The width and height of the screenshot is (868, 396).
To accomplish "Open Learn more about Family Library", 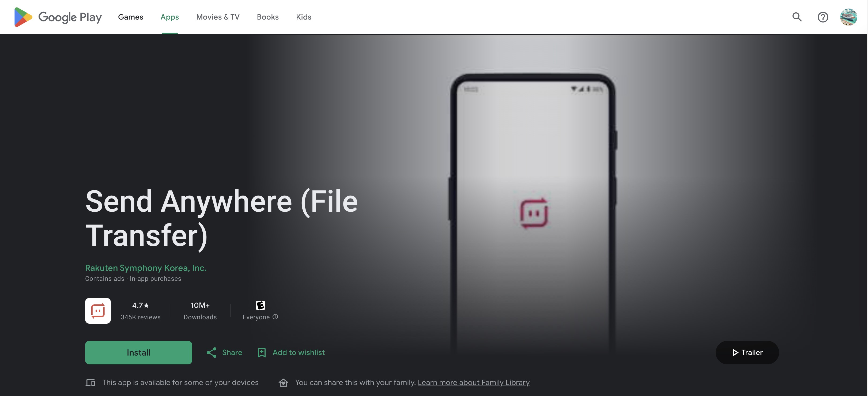I will point(473,383).
